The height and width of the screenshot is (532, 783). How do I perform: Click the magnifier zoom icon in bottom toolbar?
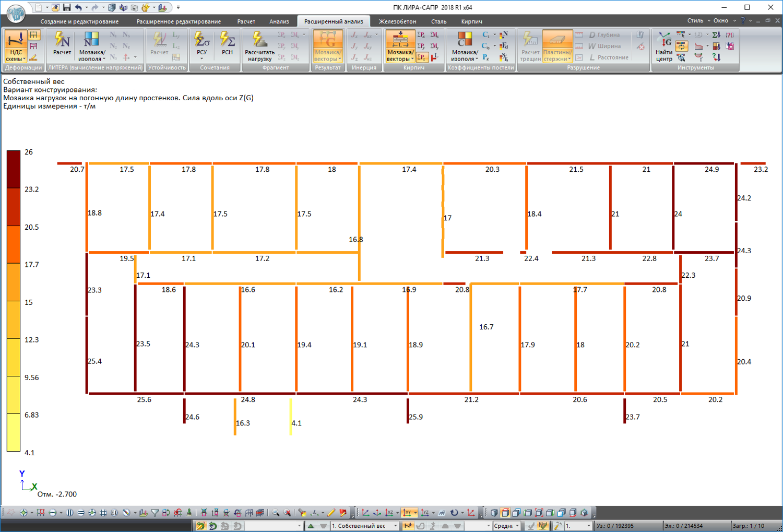coord(275,513)
